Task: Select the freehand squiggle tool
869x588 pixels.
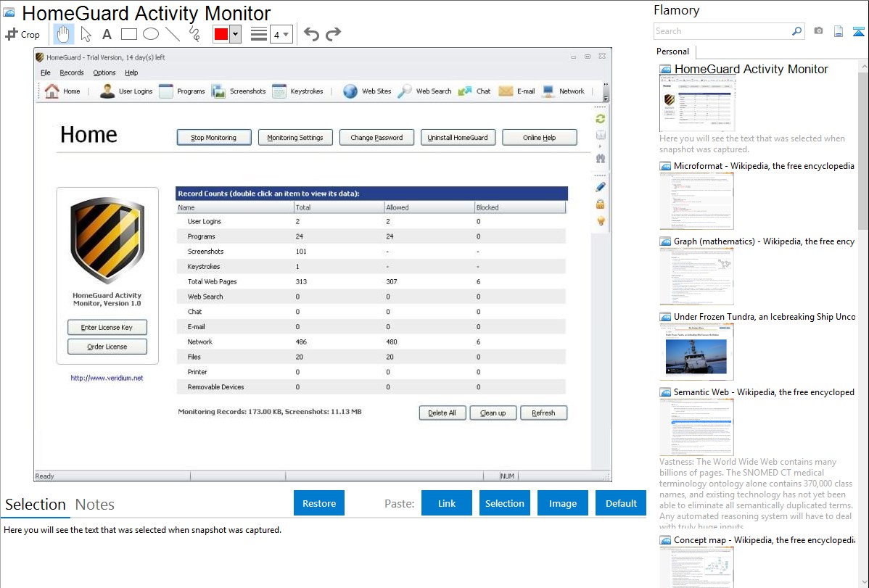Action: (194, 34)
